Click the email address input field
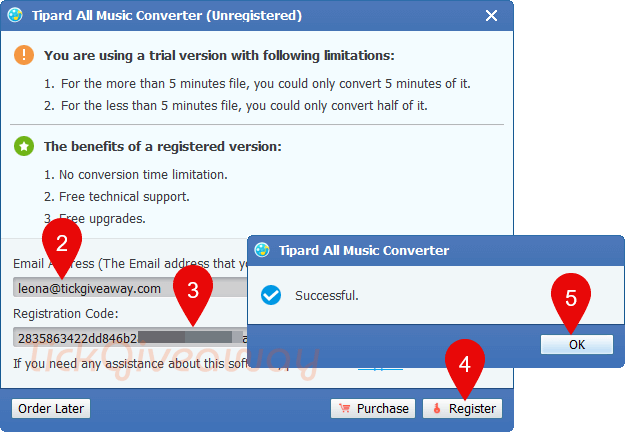Viewport: 625px width, 432px height. (130, 288)
